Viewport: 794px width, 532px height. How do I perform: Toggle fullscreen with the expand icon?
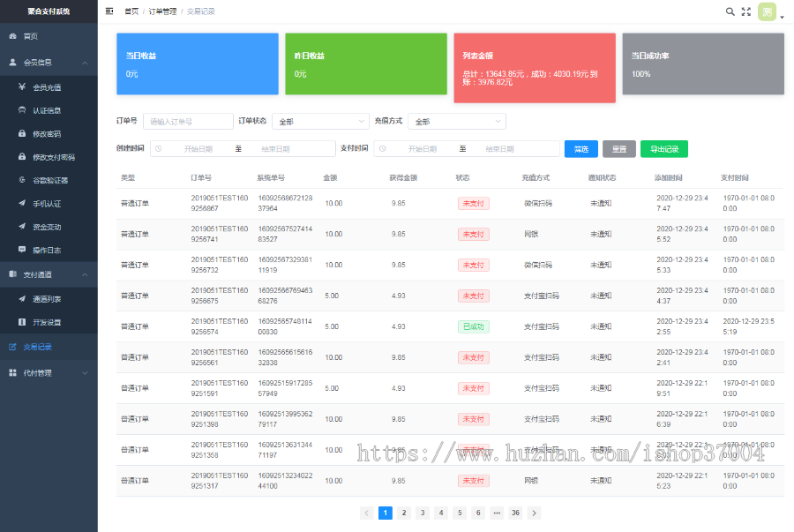pos(746,11)
